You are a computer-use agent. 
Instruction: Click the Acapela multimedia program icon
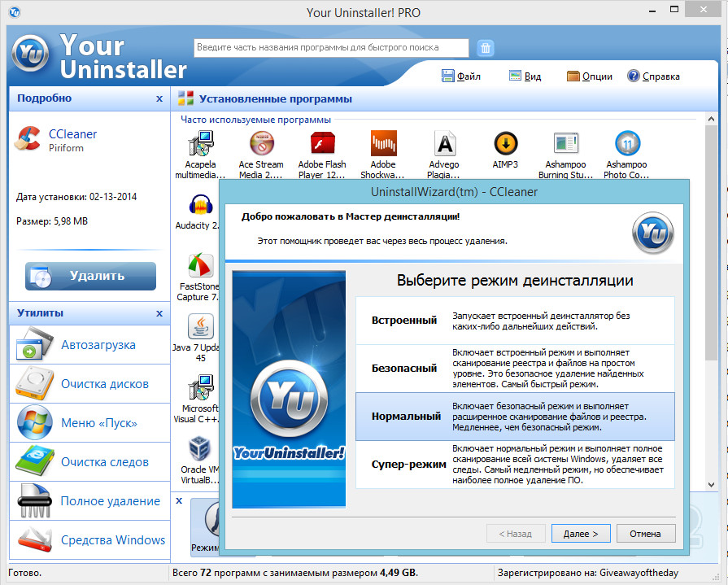tap(201, 143)
